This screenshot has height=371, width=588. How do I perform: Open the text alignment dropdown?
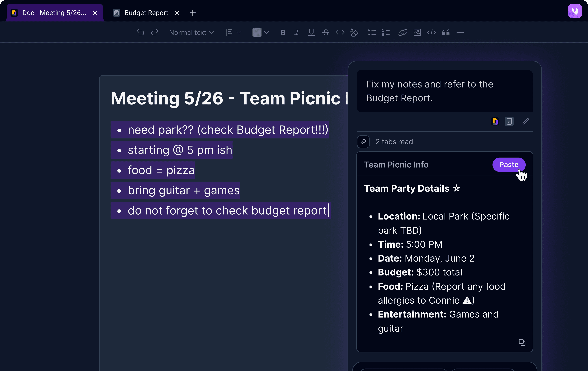pos(234,32)
